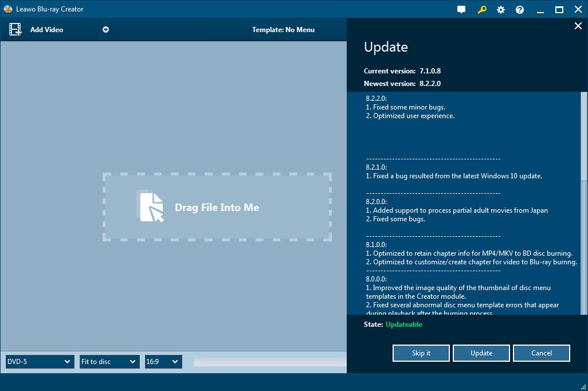Open the Fit to disc quality dropdown
Viewport: 588px width, 391px height.
(x=109, y=362)
